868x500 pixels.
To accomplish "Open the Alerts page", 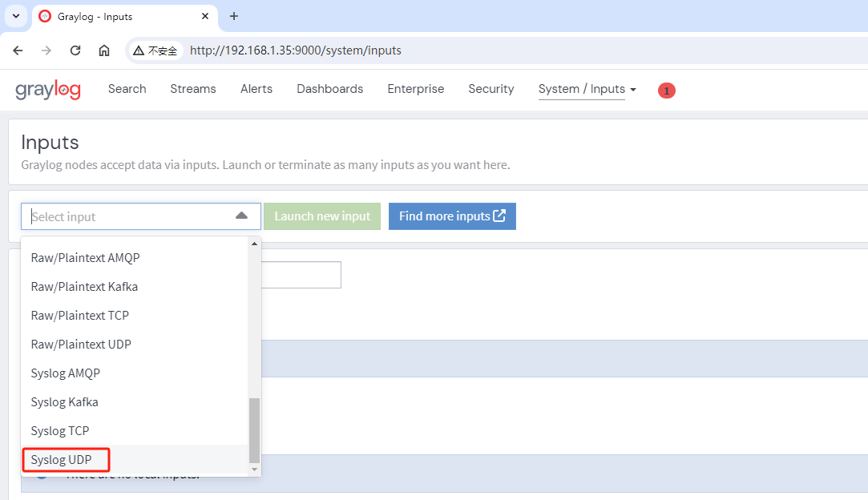I will [256, 89].
